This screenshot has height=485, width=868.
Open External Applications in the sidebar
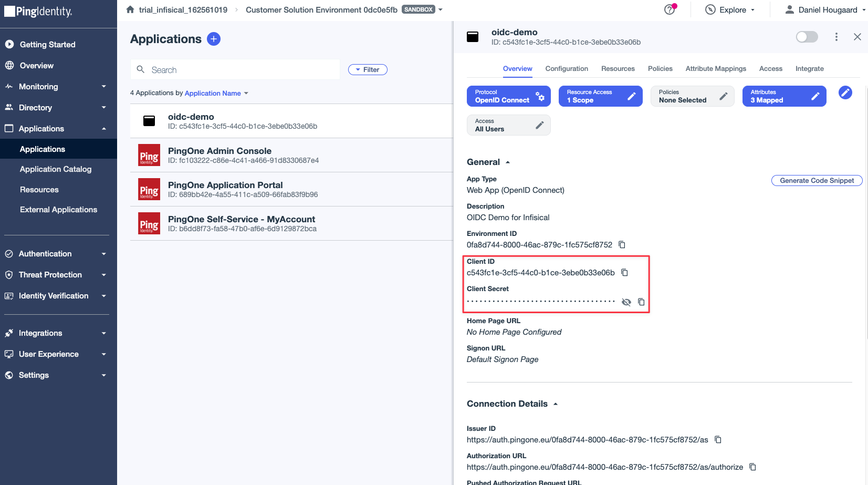click(58, 210)
